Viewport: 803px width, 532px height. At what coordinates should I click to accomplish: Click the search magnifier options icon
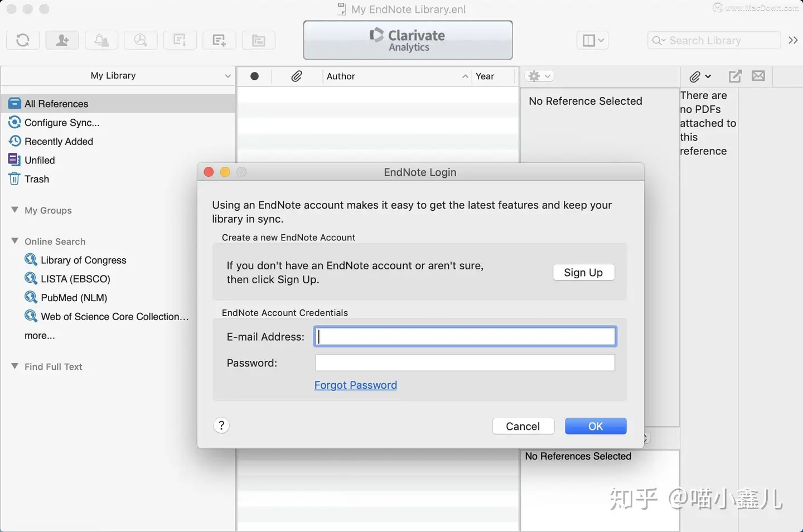(x=659, y=40)
